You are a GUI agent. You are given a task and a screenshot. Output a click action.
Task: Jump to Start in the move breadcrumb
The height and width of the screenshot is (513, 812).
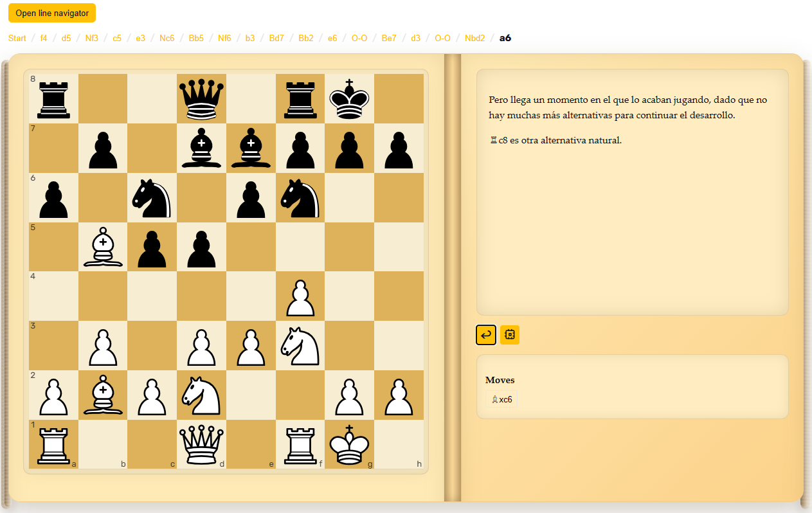point(17,38)
